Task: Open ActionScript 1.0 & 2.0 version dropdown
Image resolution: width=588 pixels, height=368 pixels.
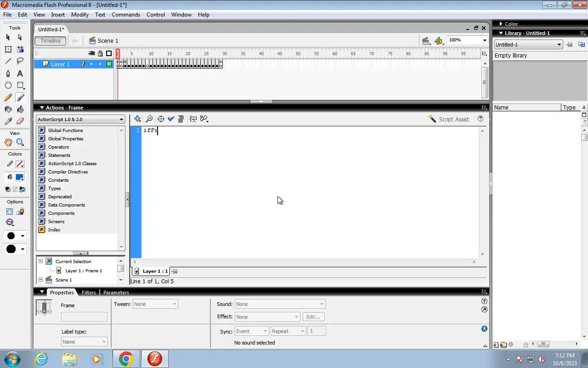Action: [80, 120]
